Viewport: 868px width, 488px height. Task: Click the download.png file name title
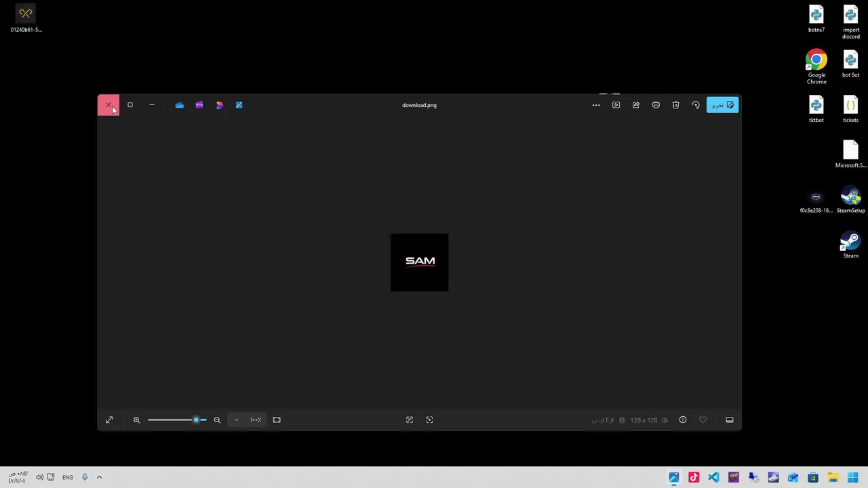click(419, 105)
